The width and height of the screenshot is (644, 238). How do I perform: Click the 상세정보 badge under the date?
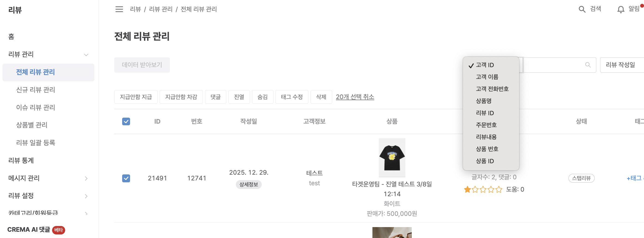[x=248, y=185]
